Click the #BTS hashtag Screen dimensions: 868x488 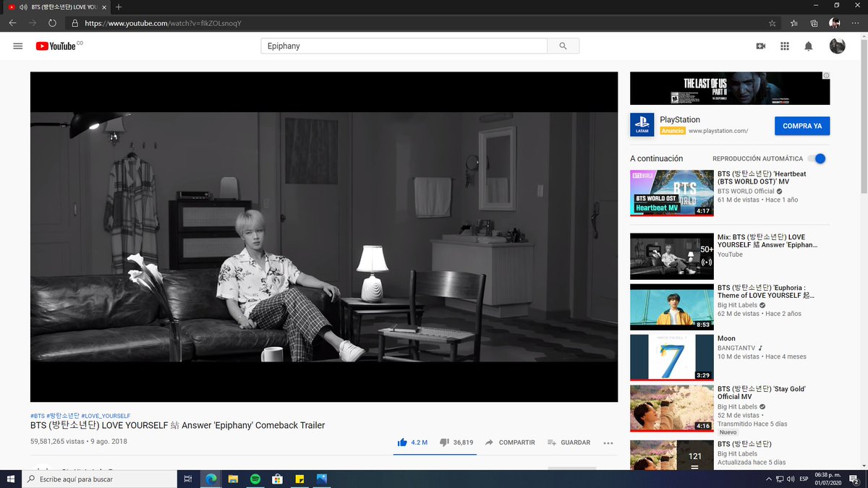[38, 416]
